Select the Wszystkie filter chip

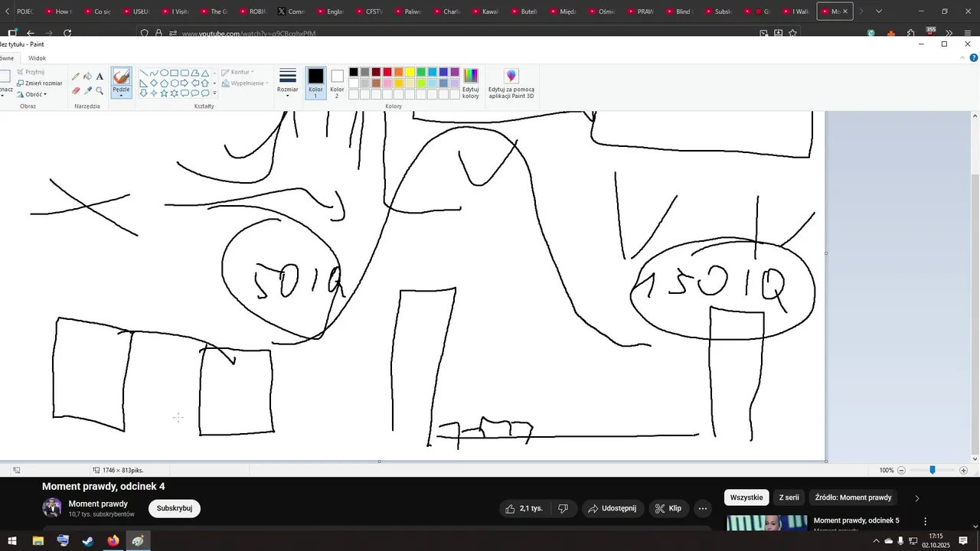point(746,497)
